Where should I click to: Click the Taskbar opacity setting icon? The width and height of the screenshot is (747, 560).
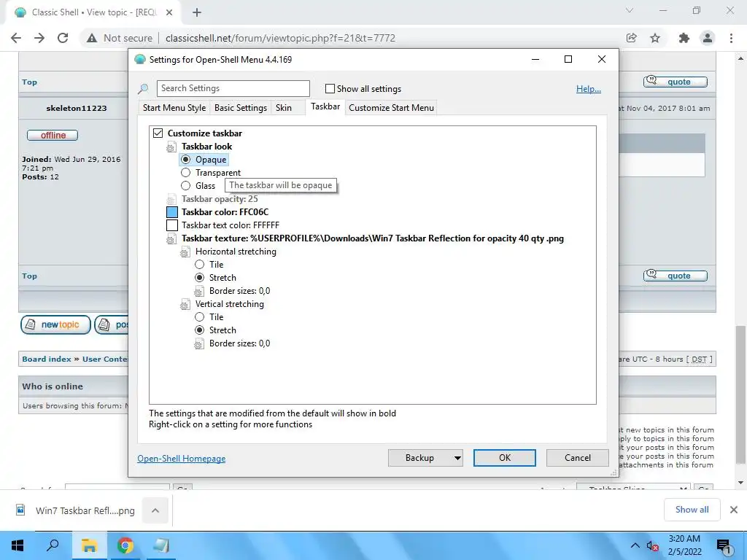click(171, 200)
